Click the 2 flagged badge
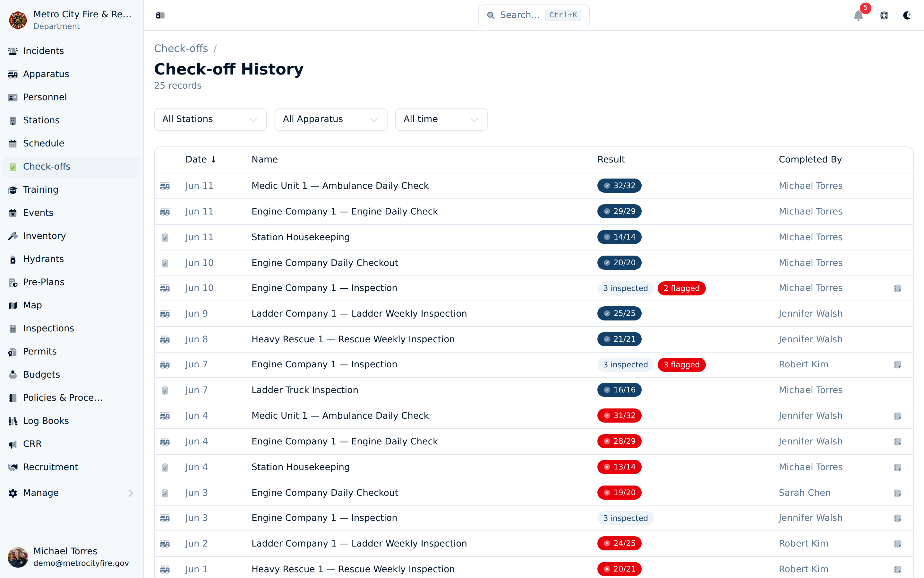924x578 pixels. [681, 288]
